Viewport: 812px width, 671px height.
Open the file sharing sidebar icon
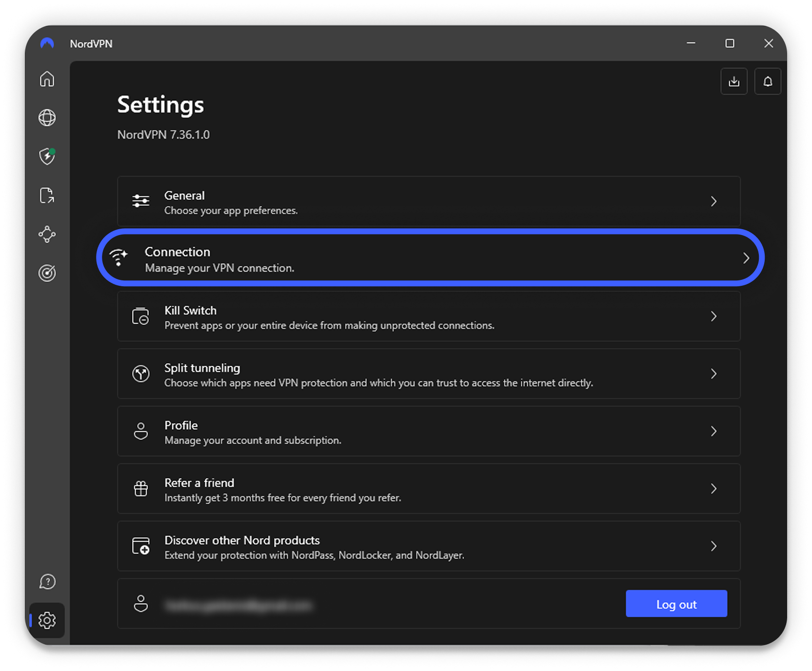click(47, 196)
